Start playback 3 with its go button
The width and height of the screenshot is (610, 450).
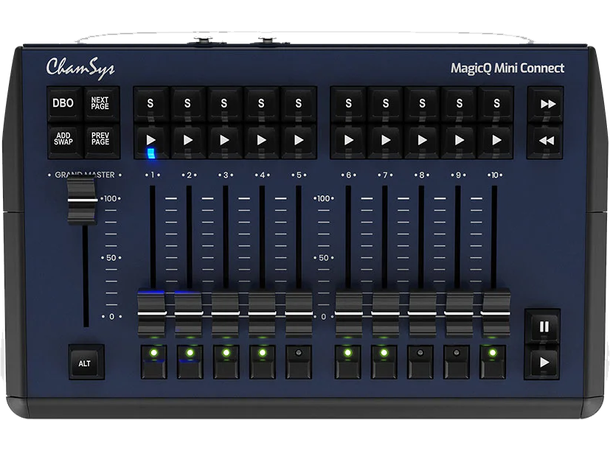pos(224,140)
